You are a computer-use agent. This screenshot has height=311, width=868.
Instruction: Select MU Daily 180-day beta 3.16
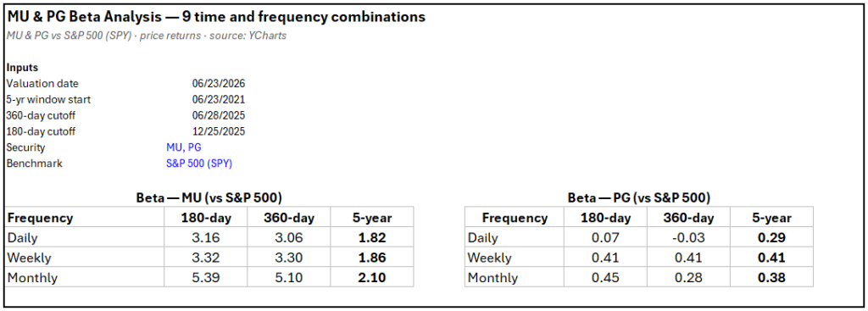[206, 238]
